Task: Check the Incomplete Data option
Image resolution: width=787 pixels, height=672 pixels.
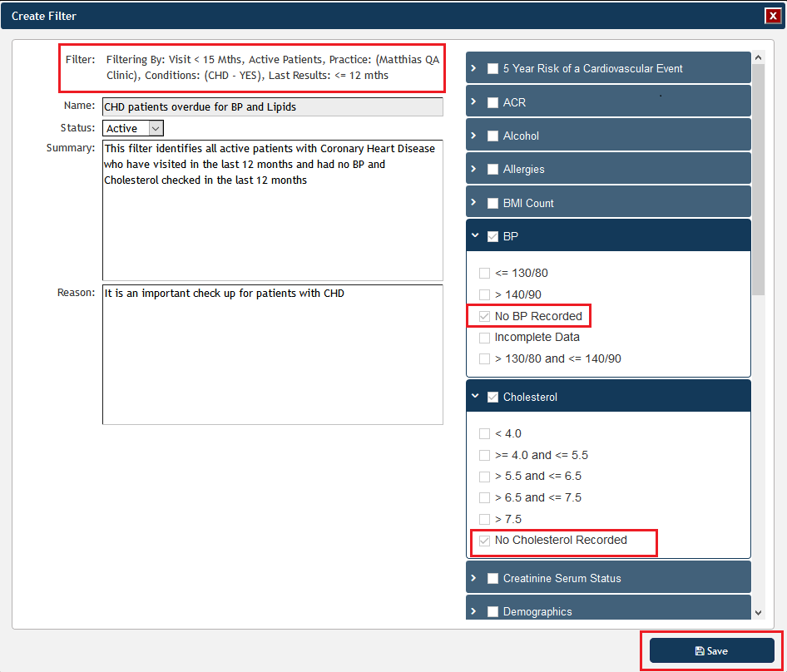Action: click(484, 338)
